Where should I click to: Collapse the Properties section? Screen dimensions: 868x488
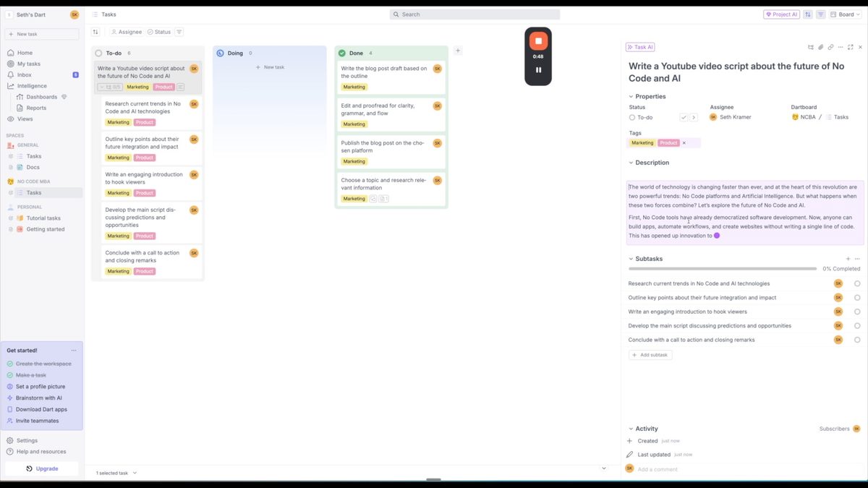tap(631, 96)
